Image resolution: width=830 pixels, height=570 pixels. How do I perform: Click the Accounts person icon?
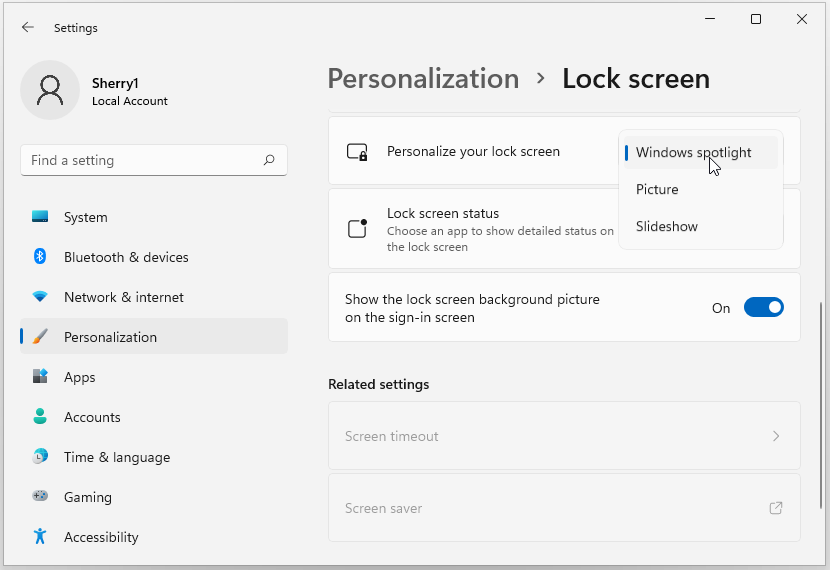(x=40, y=417)
